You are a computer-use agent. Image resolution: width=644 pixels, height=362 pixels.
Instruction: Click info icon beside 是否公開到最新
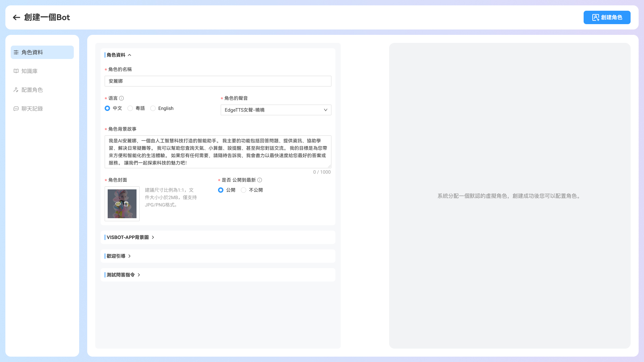click(x=260, y=180)
